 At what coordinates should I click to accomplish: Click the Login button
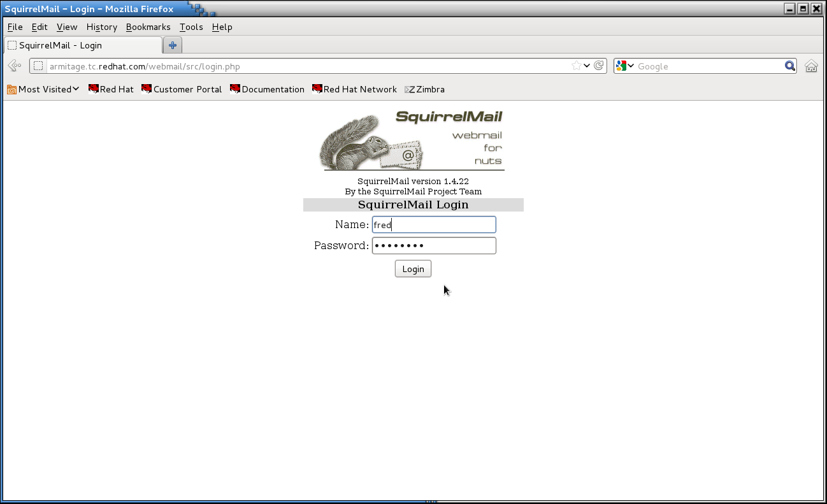point(413,269)
